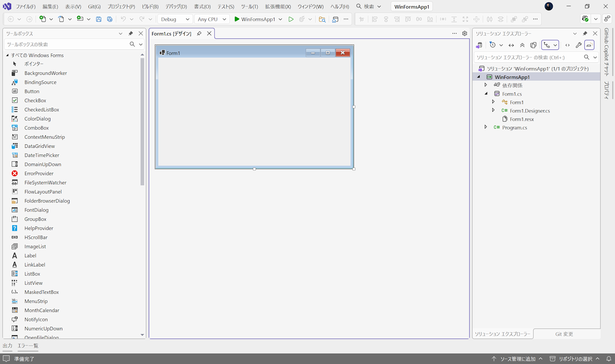Image resolution: width=615 pixels, height=364 pixels.
Task: Click ソース管理に追加 in status bar
Action: [x=517, y=359]
